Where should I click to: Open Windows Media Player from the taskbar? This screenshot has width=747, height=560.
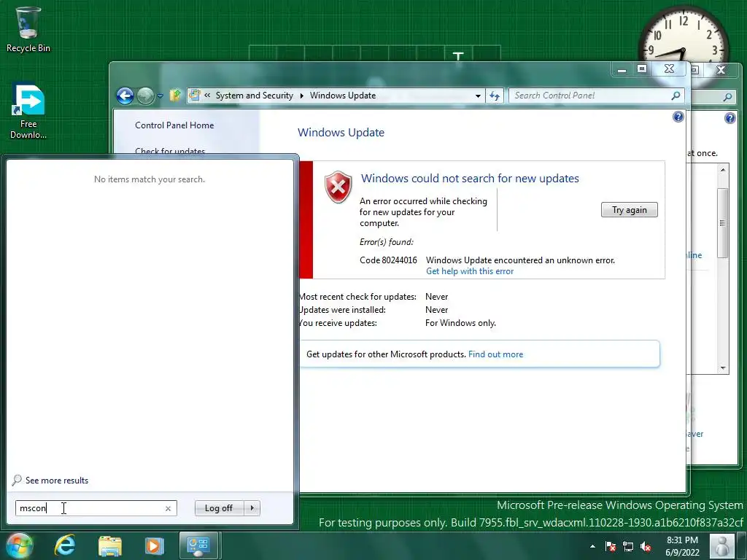(x=154, y=545)
